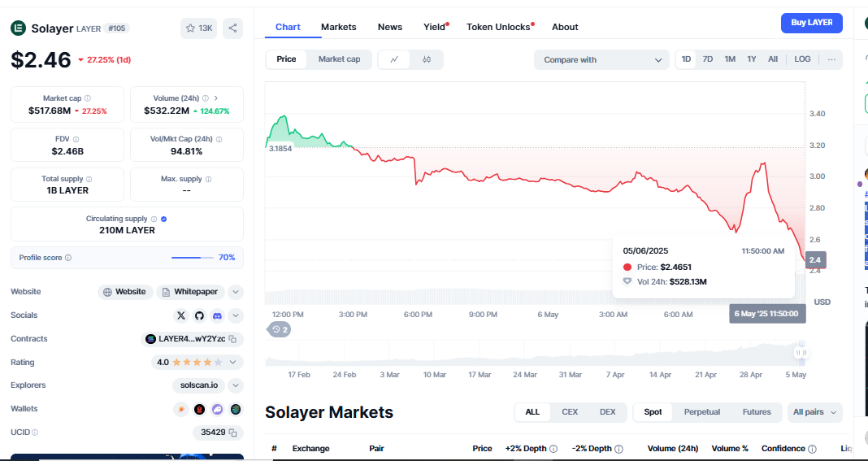This screenshot has height=461, width=868.
Task: Click the verified circulating supply badge
Action: point(163,219)
